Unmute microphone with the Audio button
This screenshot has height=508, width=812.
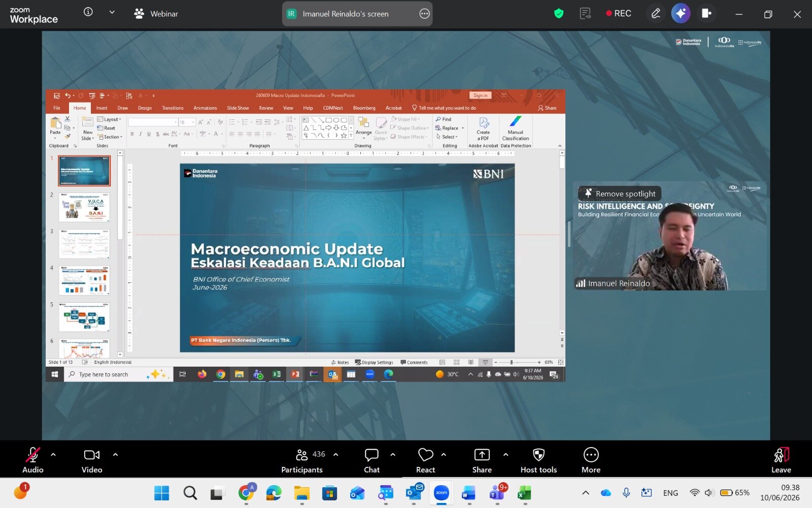pyautogui.click(x=33, y=460)
